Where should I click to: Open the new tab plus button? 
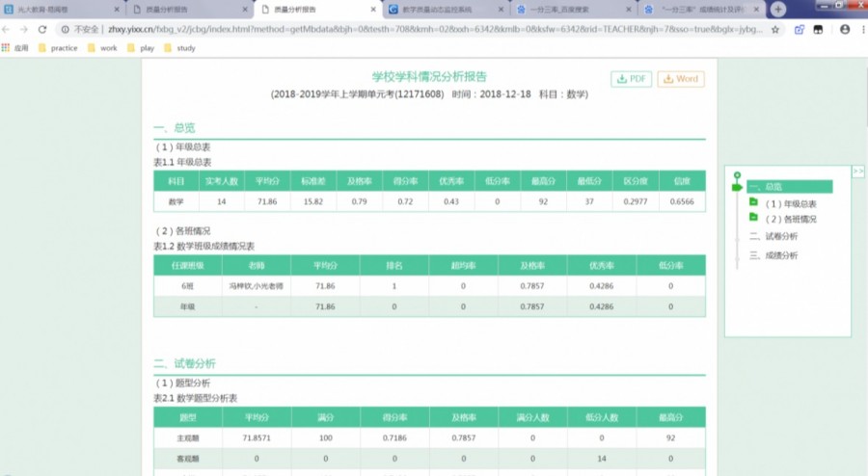(777, 9)
